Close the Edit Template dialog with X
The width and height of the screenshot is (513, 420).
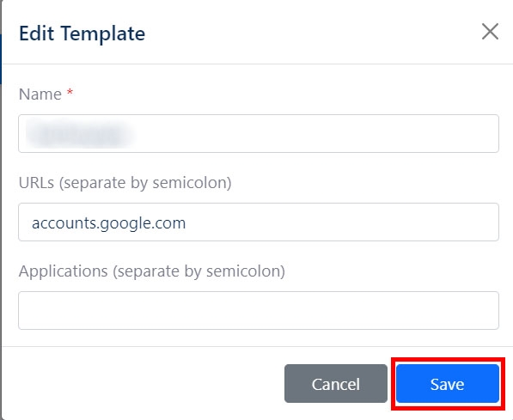coord(490,32)
